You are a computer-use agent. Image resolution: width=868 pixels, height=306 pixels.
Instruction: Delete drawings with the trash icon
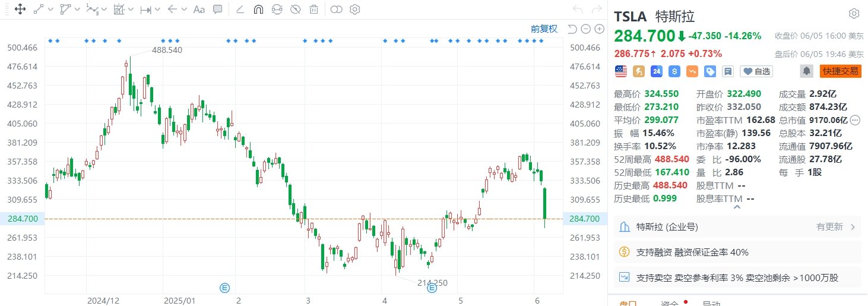click(x=313, y=10)
